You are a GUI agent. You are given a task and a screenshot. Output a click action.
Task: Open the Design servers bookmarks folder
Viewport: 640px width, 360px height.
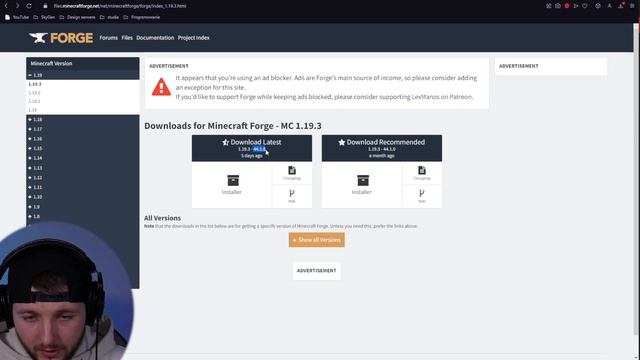point(77,17)
